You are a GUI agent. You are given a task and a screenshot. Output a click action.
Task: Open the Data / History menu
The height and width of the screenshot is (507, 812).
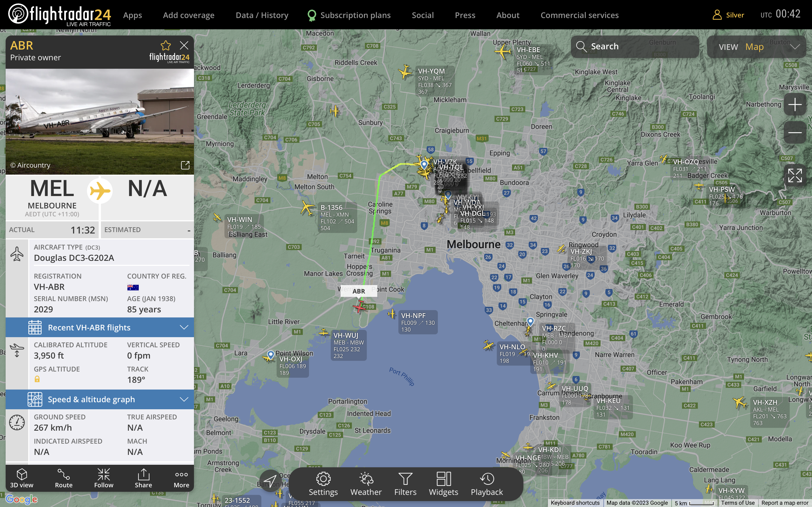point(262,15)
